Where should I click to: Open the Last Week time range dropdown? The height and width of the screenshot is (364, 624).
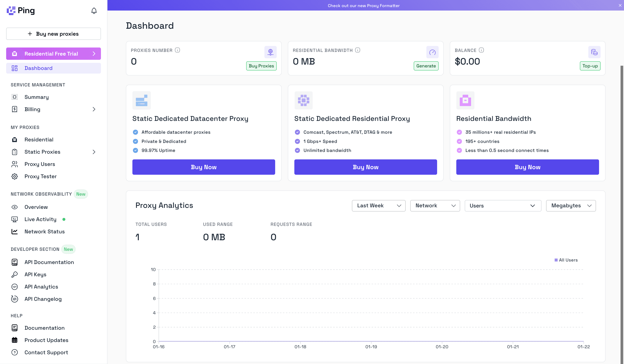pos(378,206)
